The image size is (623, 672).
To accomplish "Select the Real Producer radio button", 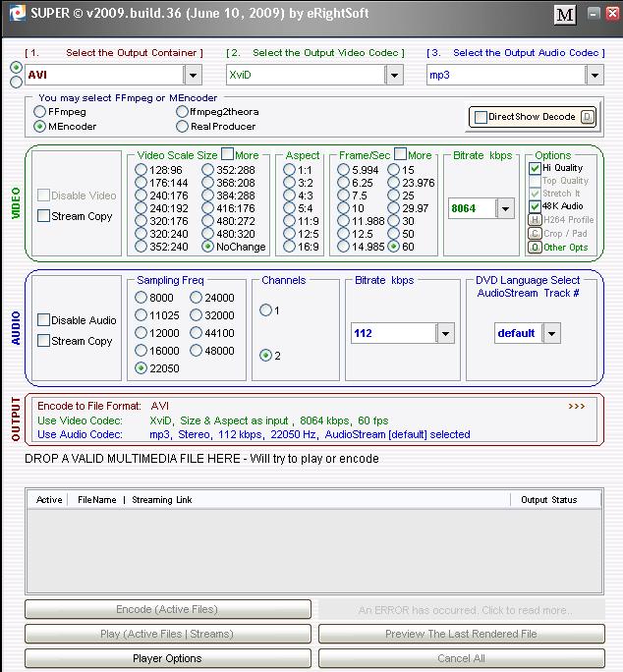I will [182, 127].
